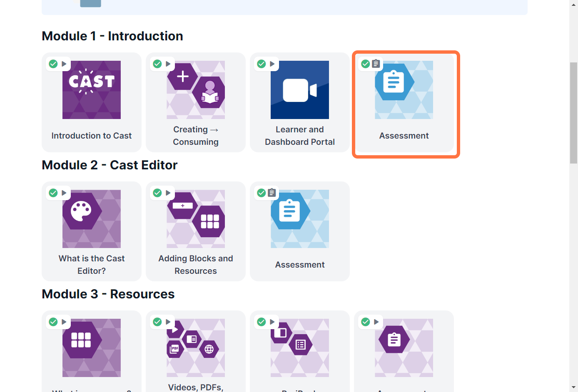Open the paint palette thumbnail

click(92, 219)
